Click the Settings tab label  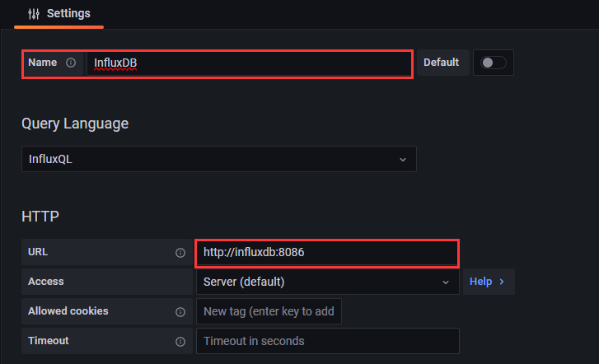coord(68,14)
